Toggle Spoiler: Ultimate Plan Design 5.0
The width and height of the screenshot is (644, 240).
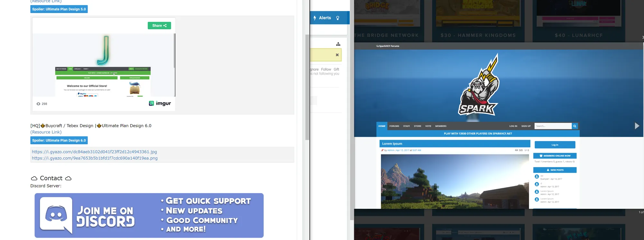click(59, 9)
